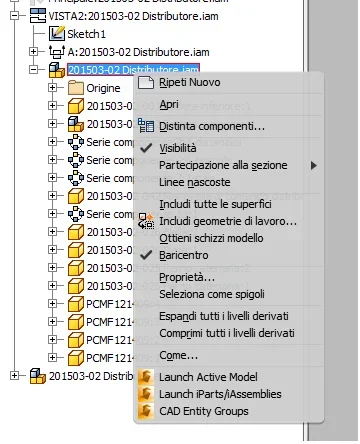The width and height of the screenshot is (360, 444).
Task: Expand the inferiore:1 part node
Action: pos(52,105)
